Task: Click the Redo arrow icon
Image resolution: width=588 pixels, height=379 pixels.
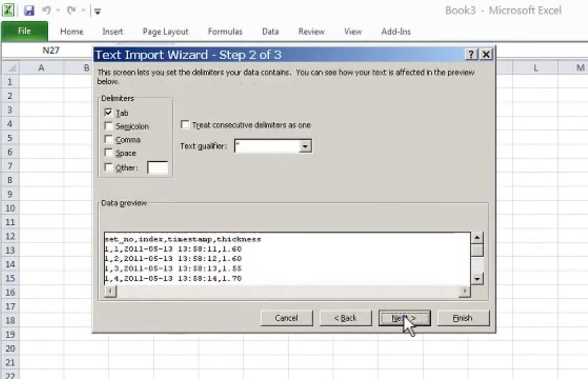Action: tap(71, 11)
